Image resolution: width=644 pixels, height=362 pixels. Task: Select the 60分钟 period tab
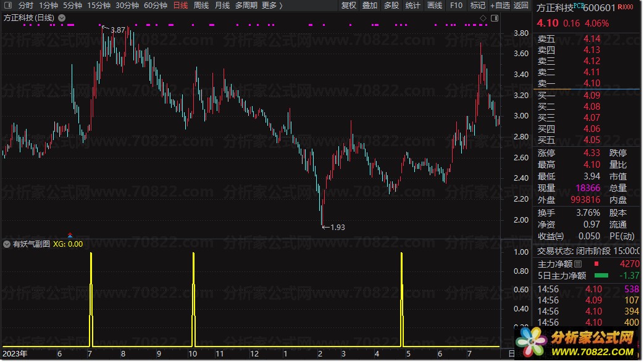[x=156, y=6]
